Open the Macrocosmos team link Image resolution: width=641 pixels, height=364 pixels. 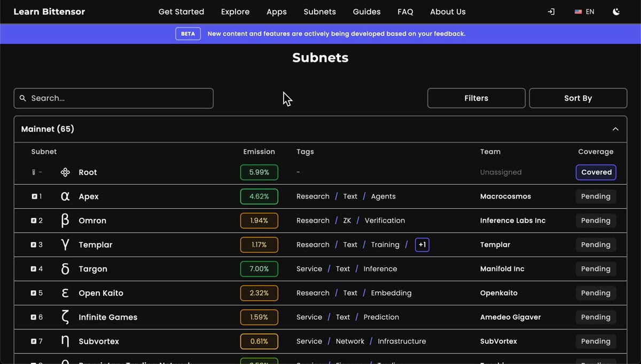(506, 196)
